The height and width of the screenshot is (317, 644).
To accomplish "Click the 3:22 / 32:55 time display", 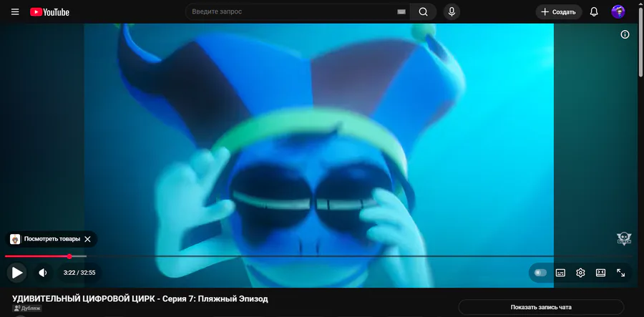I will coord(79,273).
